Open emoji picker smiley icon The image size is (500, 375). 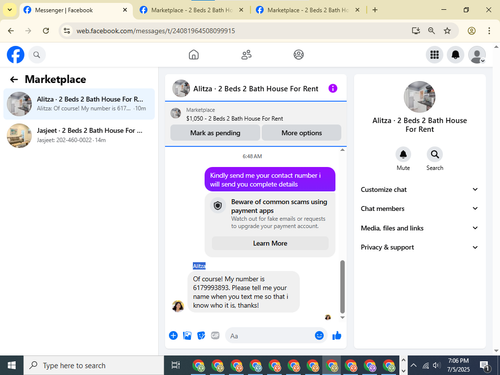(319, 335)
